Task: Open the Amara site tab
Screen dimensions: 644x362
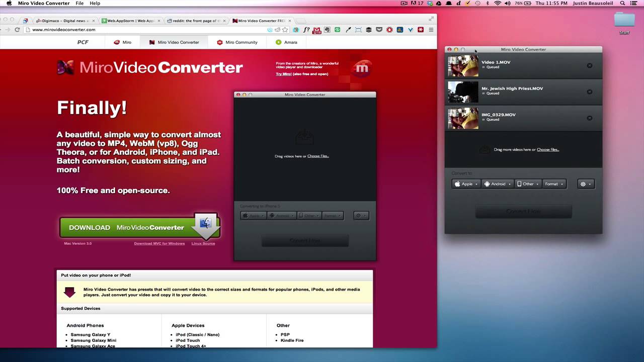Action: click(286, 42)
